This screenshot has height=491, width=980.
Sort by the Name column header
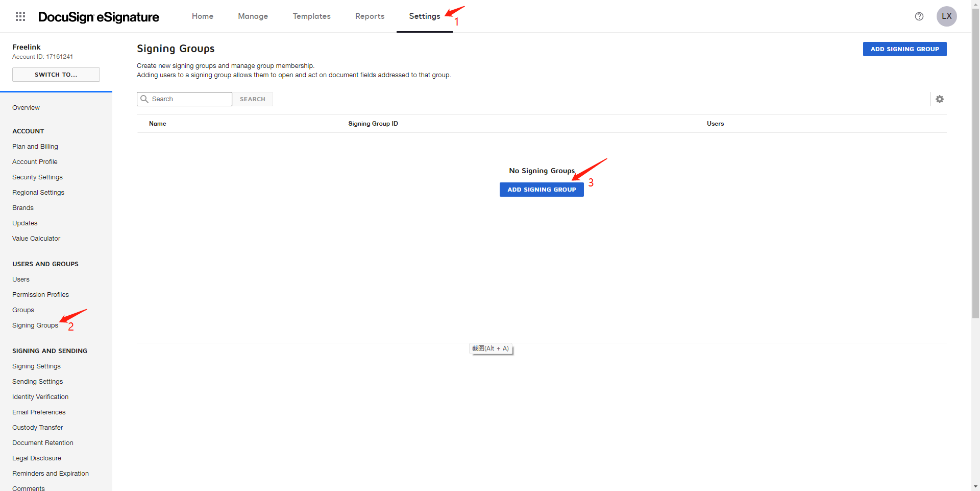pos(157,123)
